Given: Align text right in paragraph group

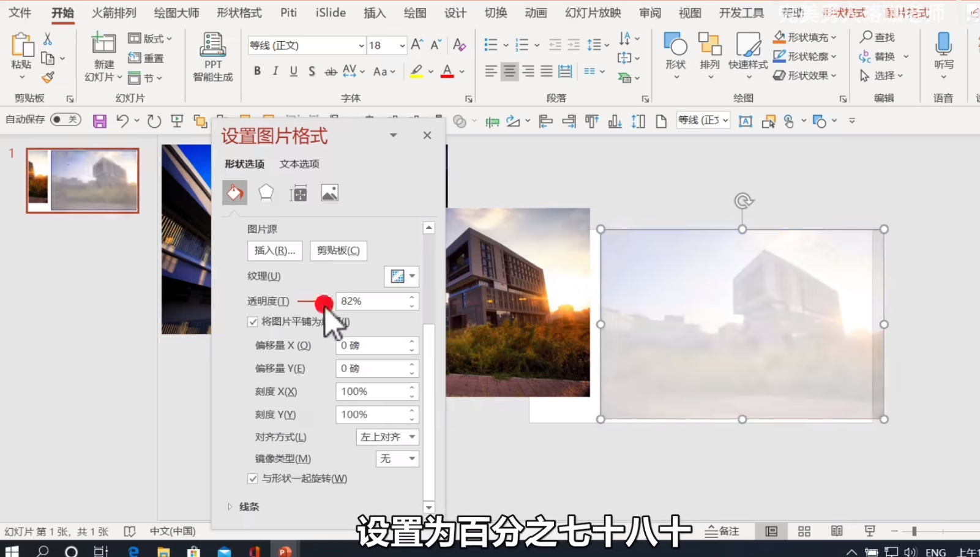Looking at the screenshot, I should (528, 72).
